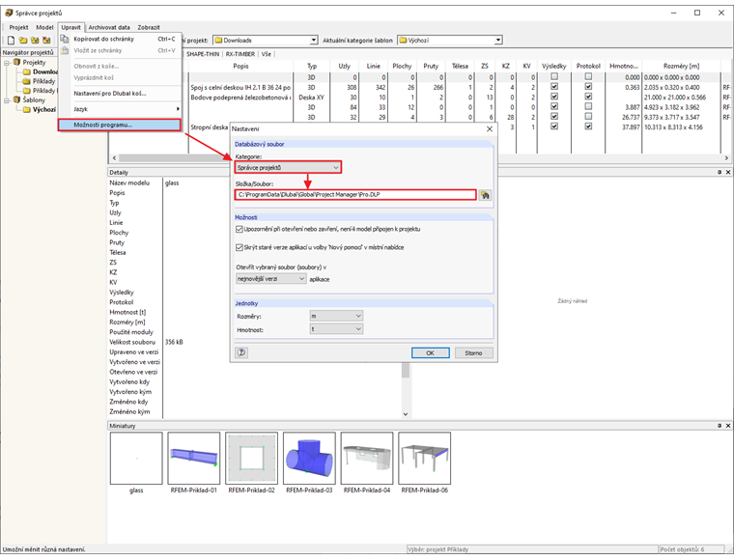Open the template category Výchozí dropdown

click(x=450, y=41)
